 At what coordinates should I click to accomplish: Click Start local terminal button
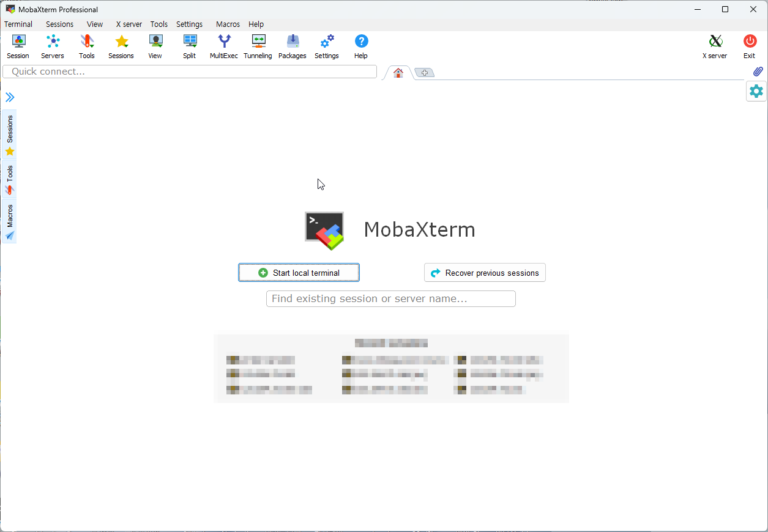coord(299,273)
